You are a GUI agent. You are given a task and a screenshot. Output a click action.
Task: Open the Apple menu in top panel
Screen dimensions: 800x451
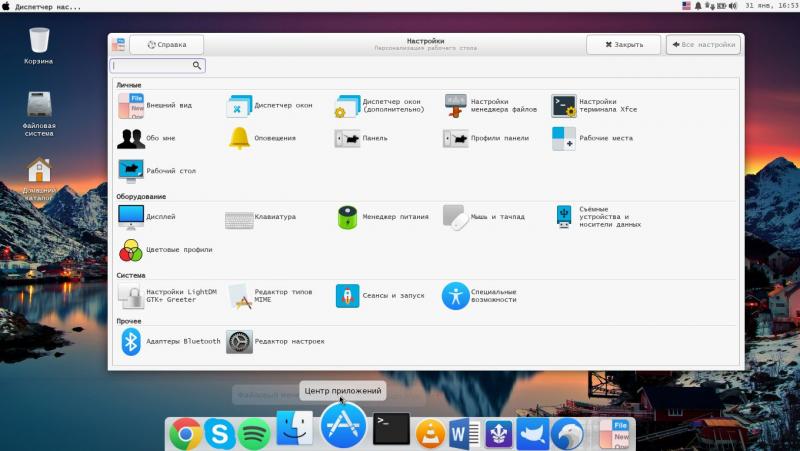[6, 6]
